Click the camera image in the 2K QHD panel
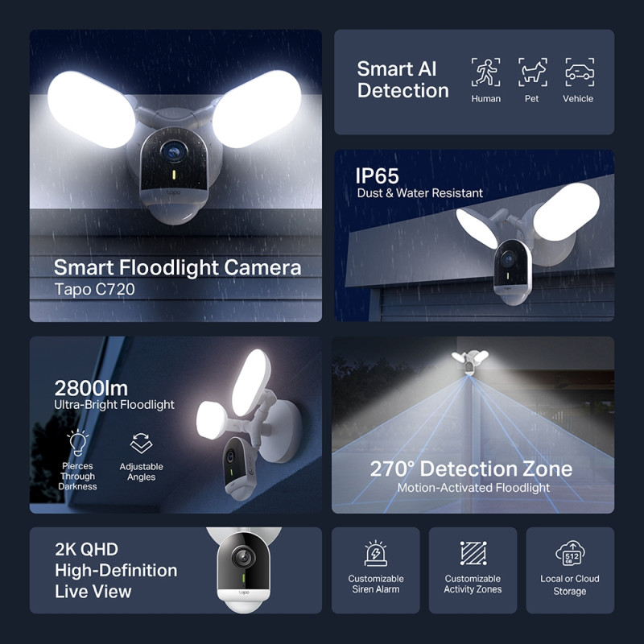This screenshot has width=644, height=644. (244, 570)
